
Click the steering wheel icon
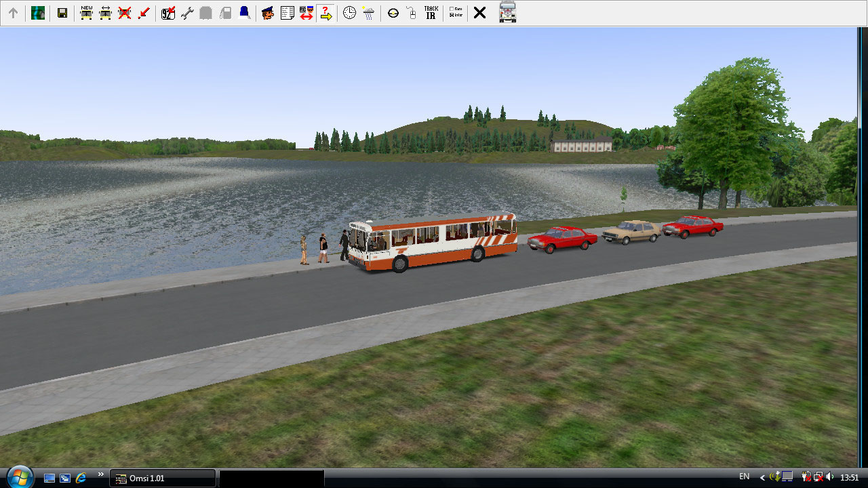(x=393, y=13)
